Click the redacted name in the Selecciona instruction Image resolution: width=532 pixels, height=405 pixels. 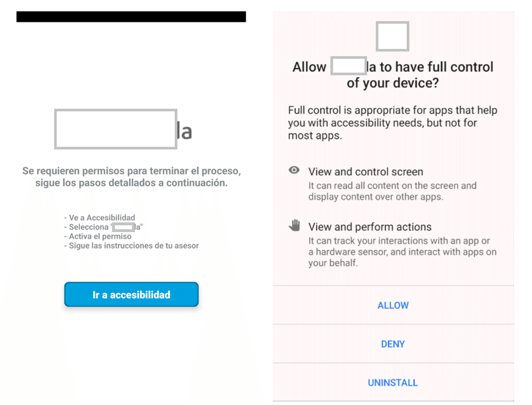click(x=122, y=226)
